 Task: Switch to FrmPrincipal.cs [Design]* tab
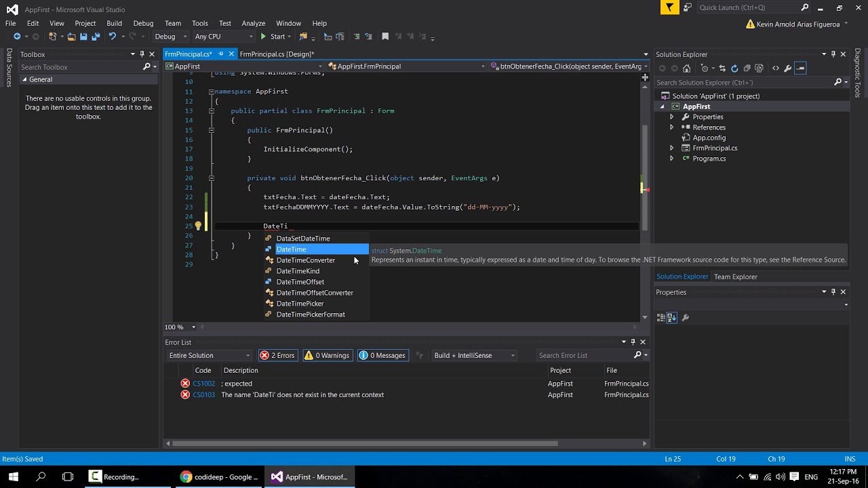[277, 54]
